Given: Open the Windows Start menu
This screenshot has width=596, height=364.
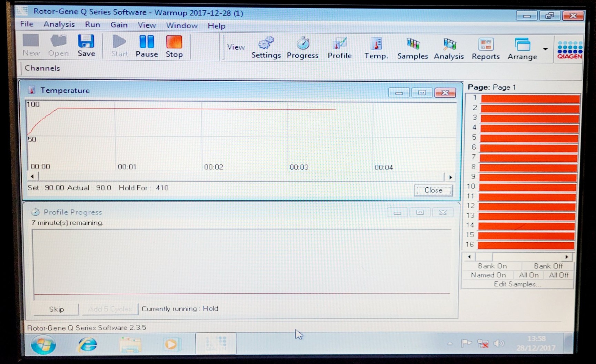Looking at the screenshot, I should (x=43, y=344).
